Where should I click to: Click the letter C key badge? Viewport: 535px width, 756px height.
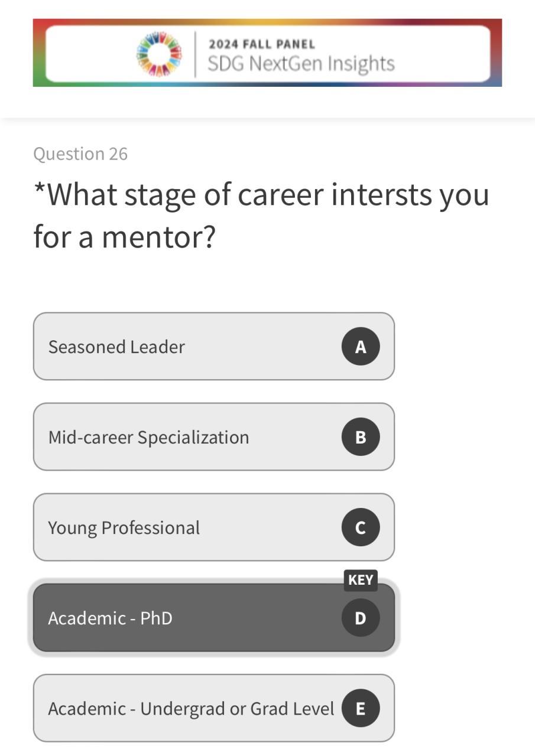(360, 527)
